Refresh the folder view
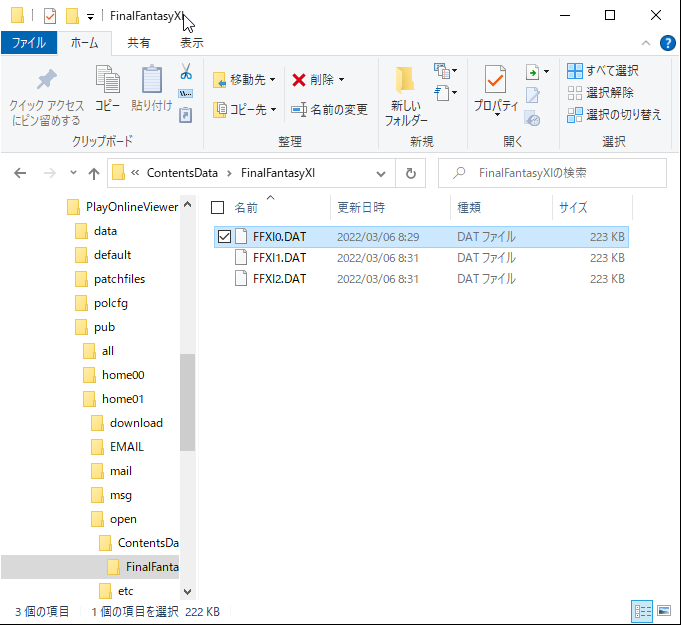 [410, 173]
